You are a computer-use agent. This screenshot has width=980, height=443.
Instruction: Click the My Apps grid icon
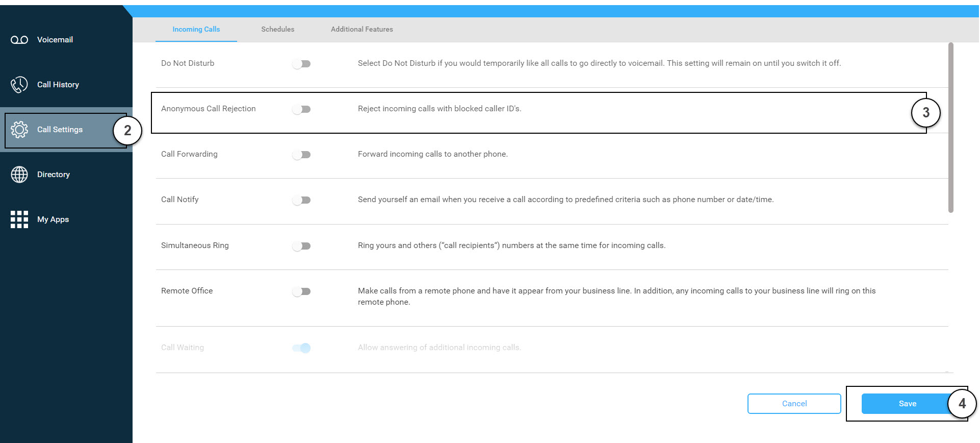19,219
